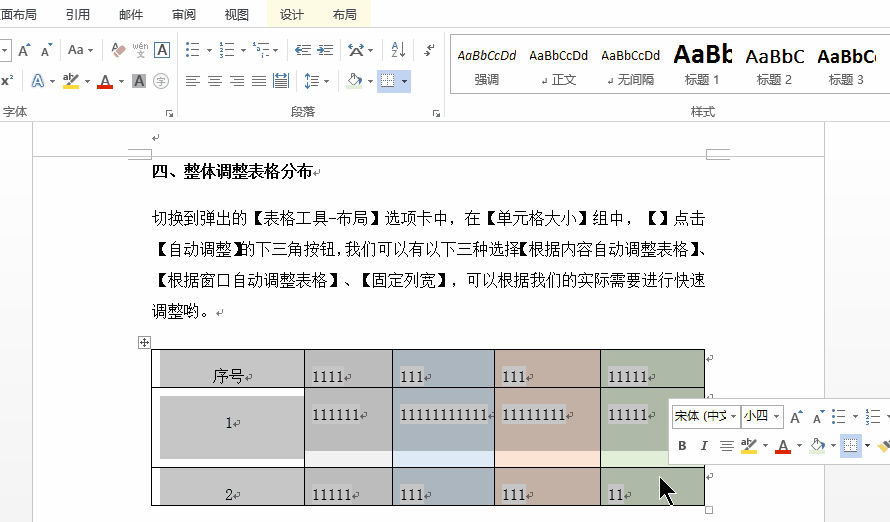Apply red font color in ribbon
This screenshot has width=890, height=522.
click(x=105, y=81)
